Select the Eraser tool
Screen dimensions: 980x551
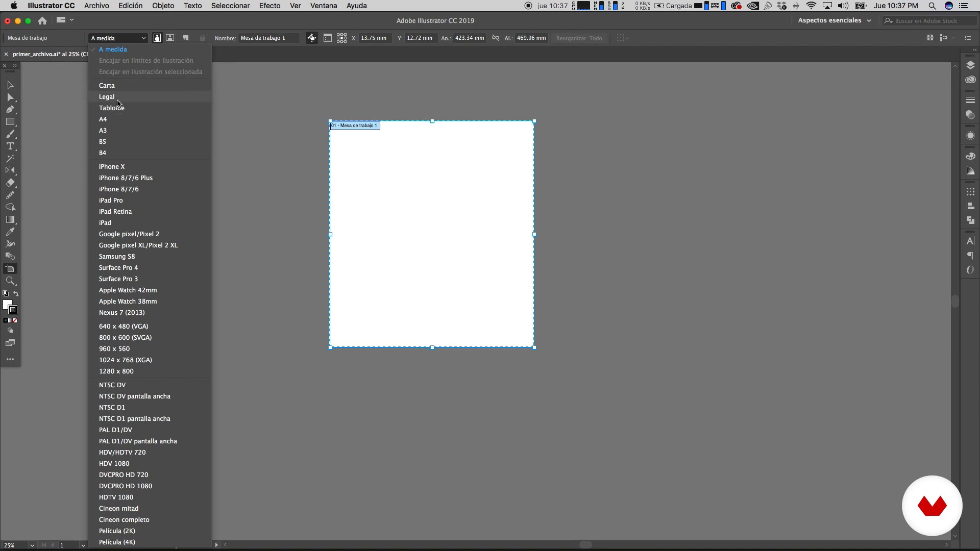tap(10, 183)
